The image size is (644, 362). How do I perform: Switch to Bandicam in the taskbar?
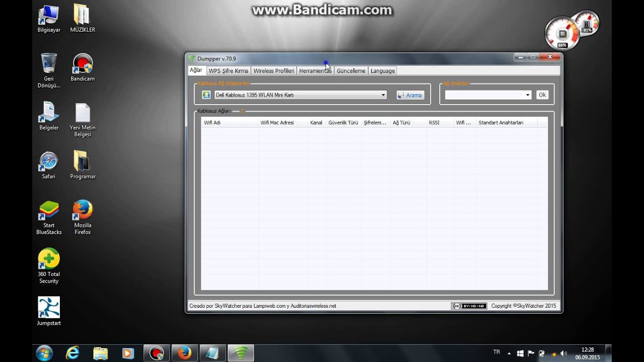[157, 353]
